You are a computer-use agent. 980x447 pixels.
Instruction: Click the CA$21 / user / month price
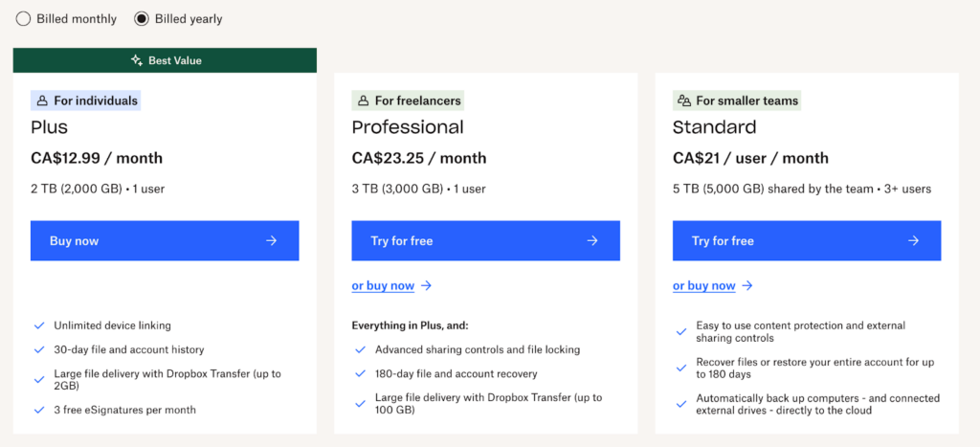(750, 158)
